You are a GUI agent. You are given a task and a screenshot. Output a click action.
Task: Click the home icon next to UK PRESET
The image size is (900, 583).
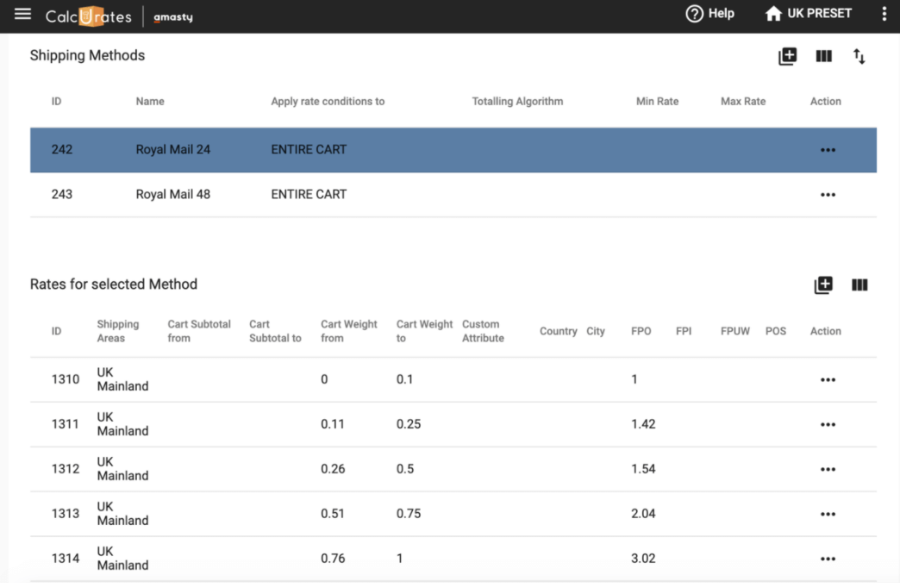pyautogui.click(x=773, y=14)
